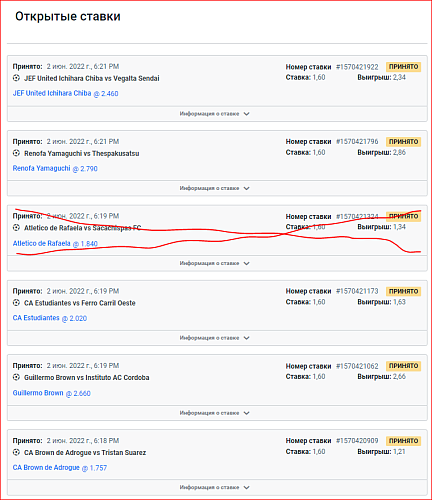Expand bet info for Guillermo Brown bet
The height and width of the screenshot is (500, 432).
coord(217,413)
